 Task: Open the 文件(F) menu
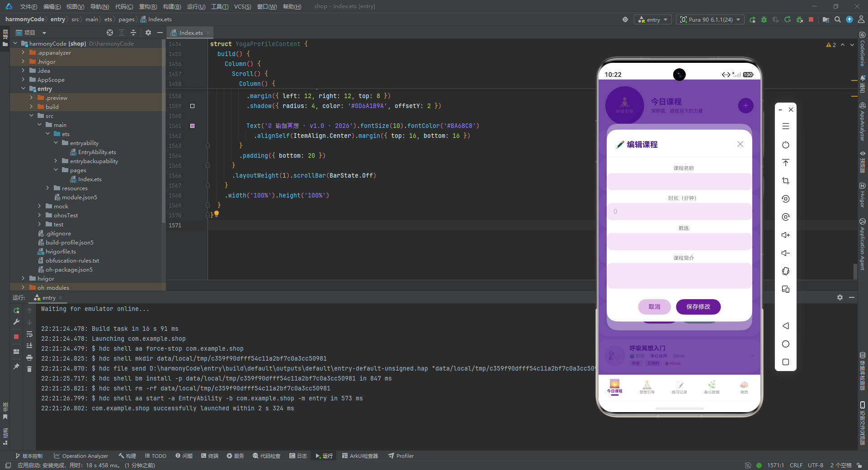(x=28, y=6)
